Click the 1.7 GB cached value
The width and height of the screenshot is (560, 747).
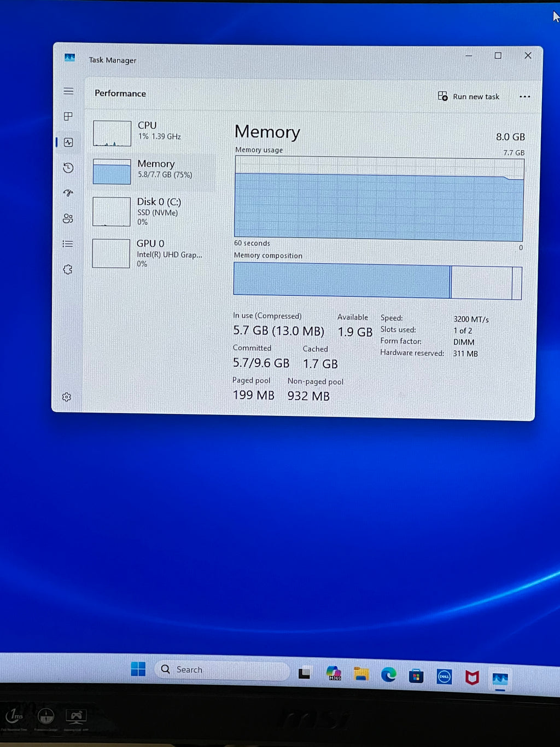click(x=320, y=364)
